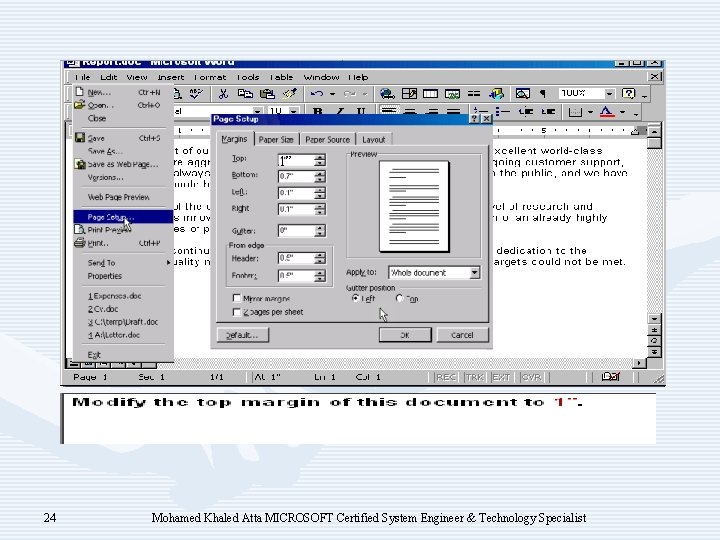
Task: Choose Web Page Preview menu item
Action: (123, 197)
